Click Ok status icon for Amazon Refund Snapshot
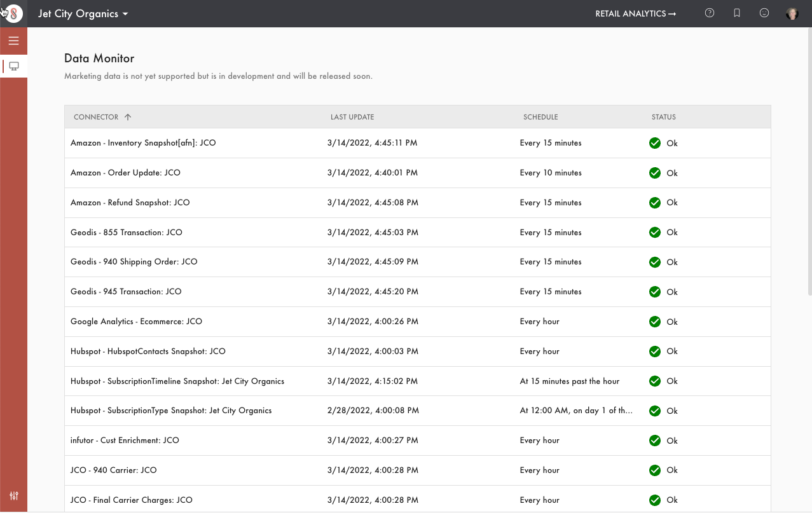Image resolution: width=812 pixels, height=513 pixels. [x=655, y=203]
